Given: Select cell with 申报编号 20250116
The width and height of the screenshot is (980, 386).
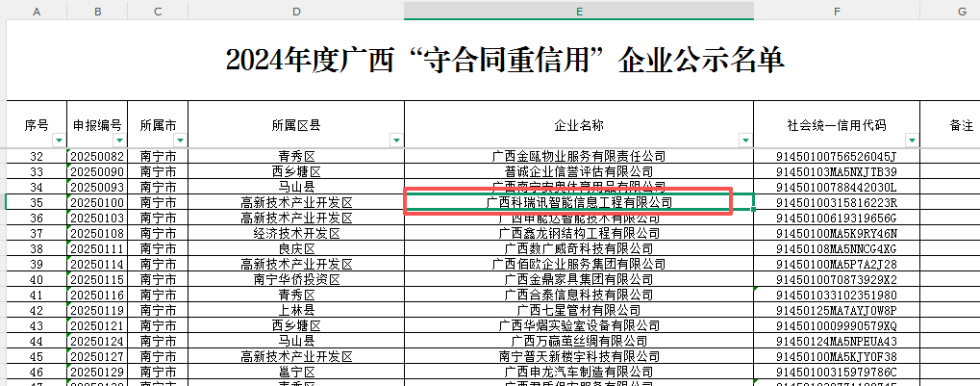Looking at the screenshot, I should point(97,295).
